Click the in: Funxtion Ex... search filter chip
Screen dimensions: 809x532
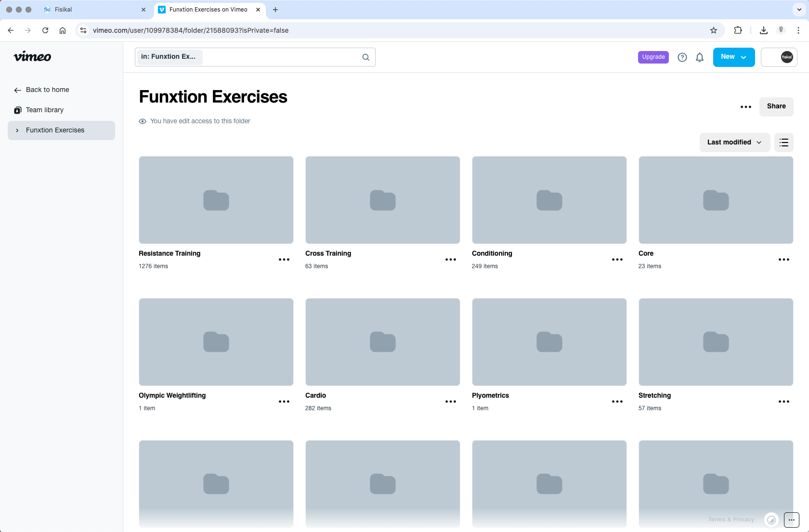[x=169, y=57]
